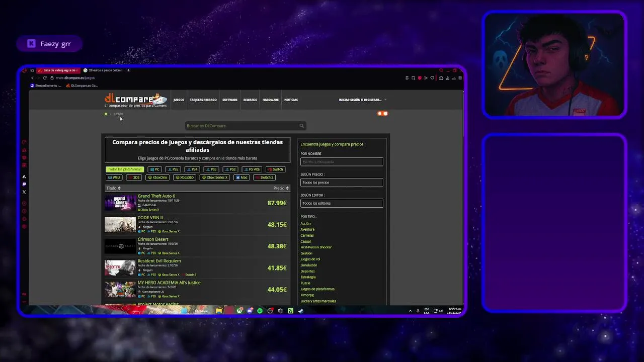Image resolution: width=644 pixels, height=362 pixels.
Task: Show hidden tray icons chevron
Action: coord(410,311)
